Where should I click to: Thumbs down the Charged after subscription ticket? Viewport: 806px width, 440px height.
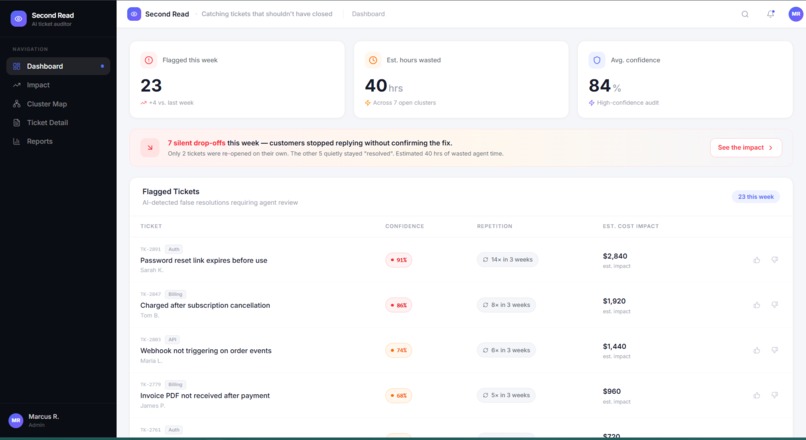tap(775, 305)
